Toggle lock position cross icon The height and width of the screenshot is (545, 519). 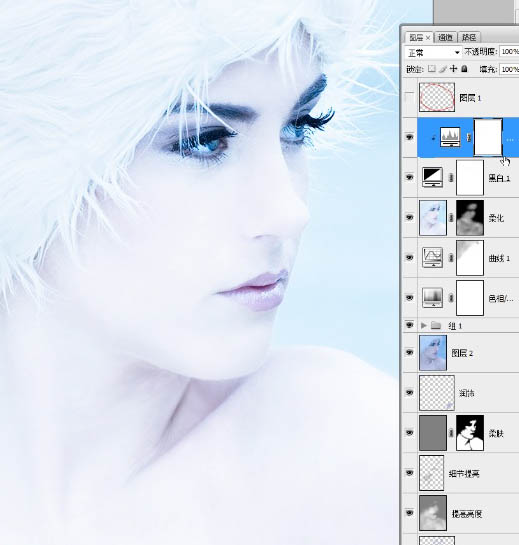pyautogui.click(x=453, y=69)
